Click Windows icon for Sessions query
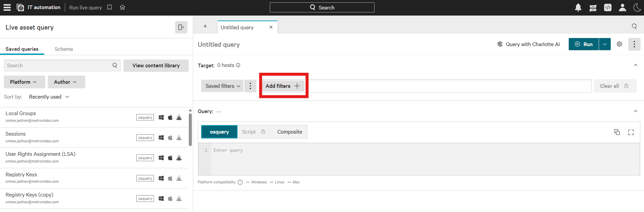This screenshot has height=212, width=644. point(161,138)
